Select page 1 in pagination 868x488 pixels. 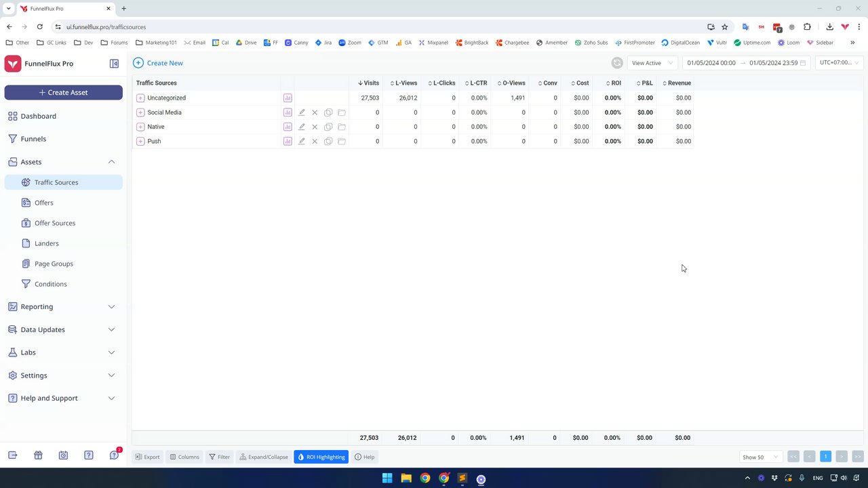pos(825,457)
